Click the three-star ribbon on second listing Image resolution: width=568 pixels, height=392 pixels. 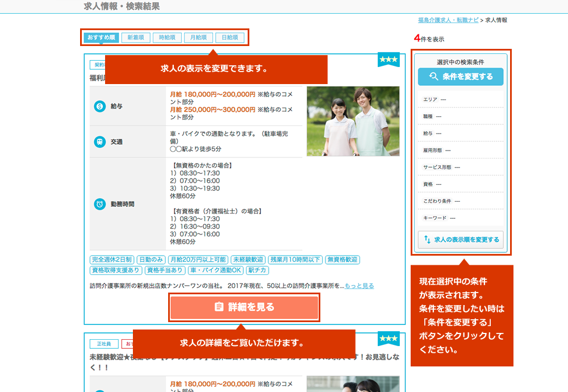click(389, 339)
